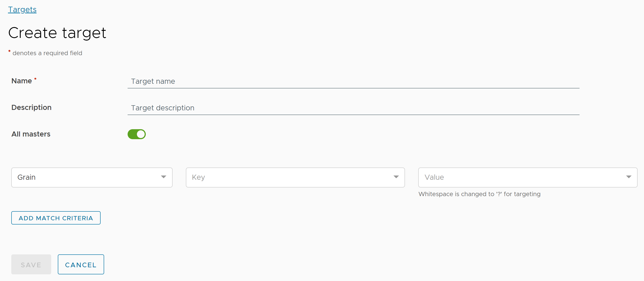Click the ADD MATCH CRITERIA label icon

tap(56, 218)
